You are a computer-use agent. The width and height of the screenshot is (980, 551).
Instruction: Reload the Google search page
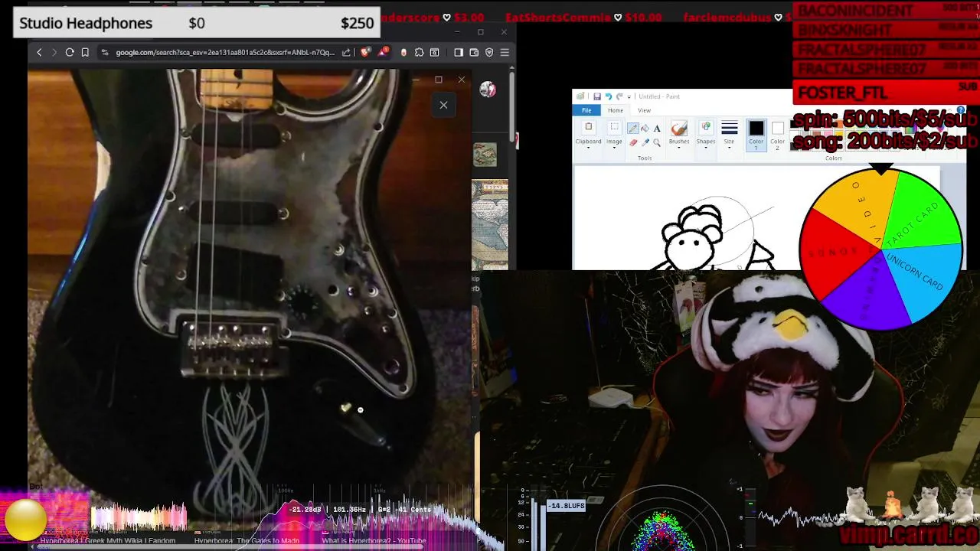coord(70,52)
